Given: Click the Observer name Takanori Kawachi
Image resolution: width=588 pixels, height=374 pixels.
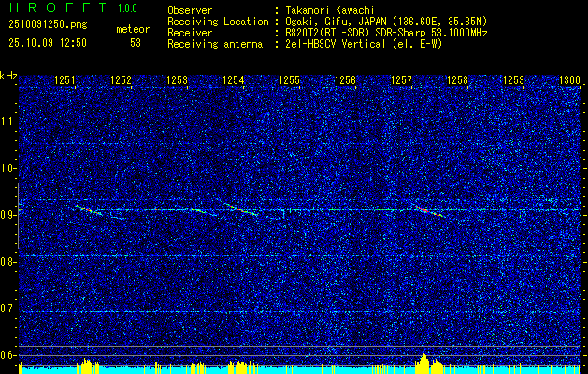Looking at the screenshot, I should tap(330, 10).
